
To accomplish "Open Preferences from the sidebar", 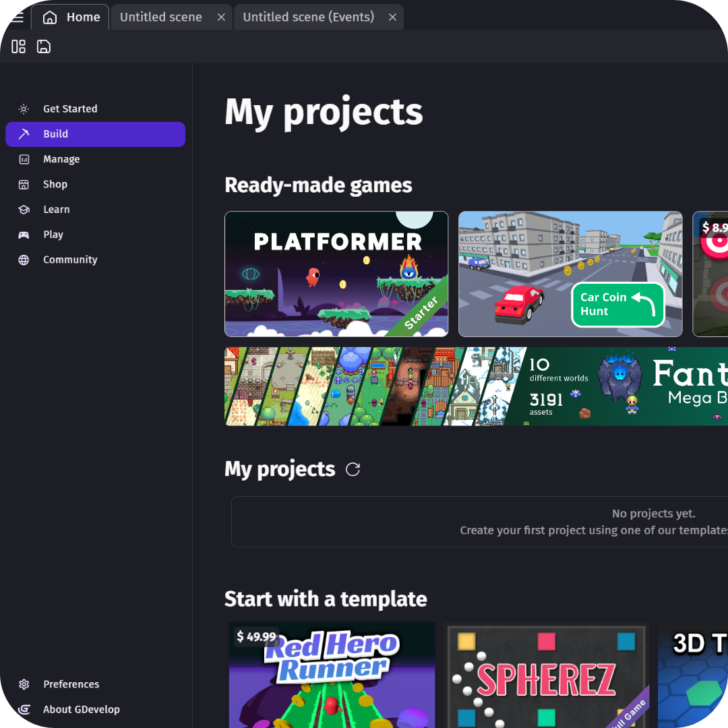I will (71, 684).
